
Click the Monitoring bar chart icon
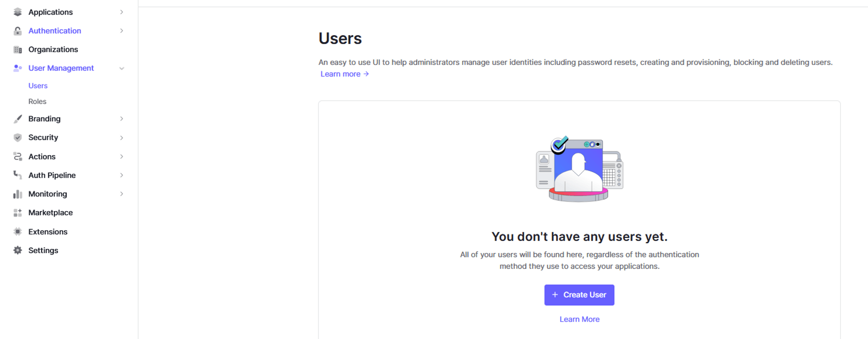coord(17,194)
